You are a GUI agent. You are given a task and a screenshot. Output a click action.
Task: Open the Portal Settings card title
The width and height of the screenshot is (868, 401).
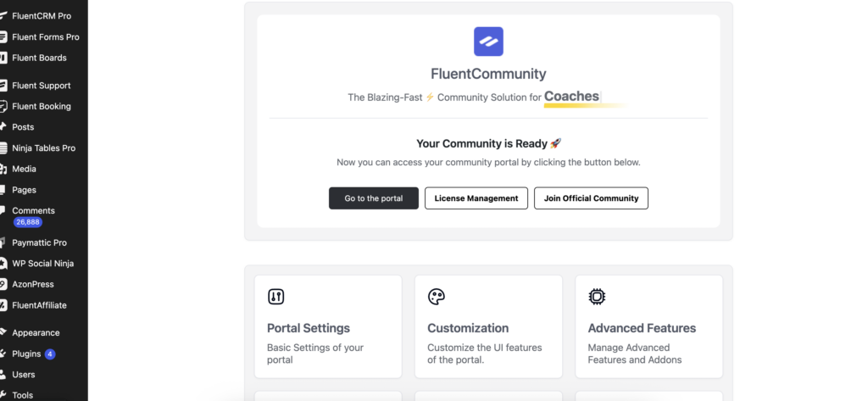coord(309,328)
